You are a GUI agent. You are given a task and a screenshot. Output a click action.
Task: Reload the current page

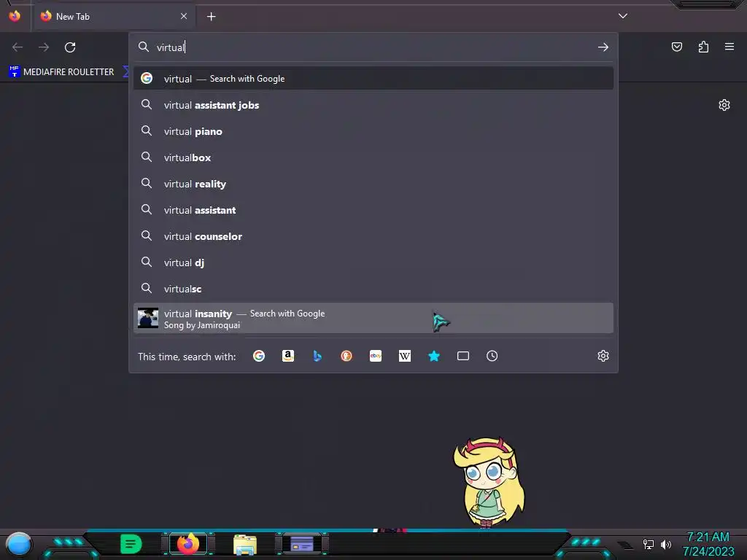[x=70, y=47]
